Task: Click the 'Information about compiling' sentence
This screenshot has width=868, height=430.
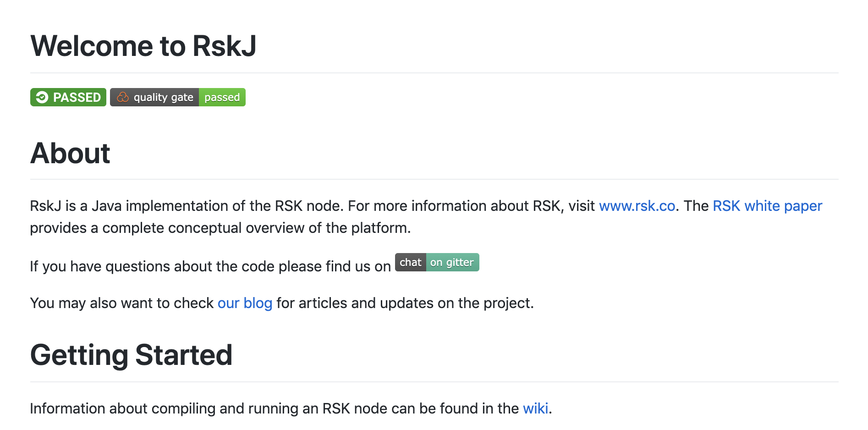Action: click(x=291, y=408)
